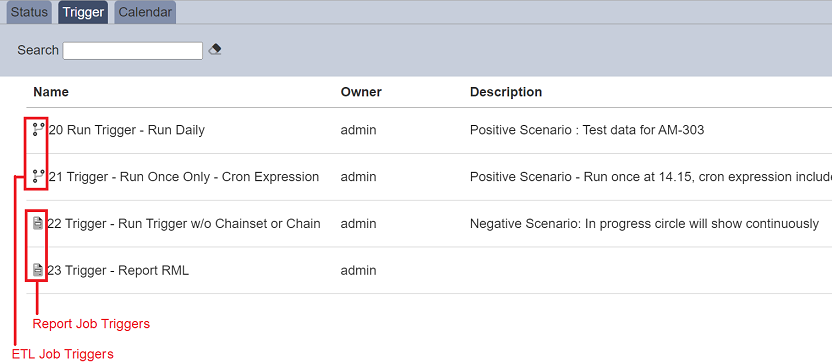Sort by the Owner column header
This screenshot has width=832, height=364.
(x=361, y=92)
